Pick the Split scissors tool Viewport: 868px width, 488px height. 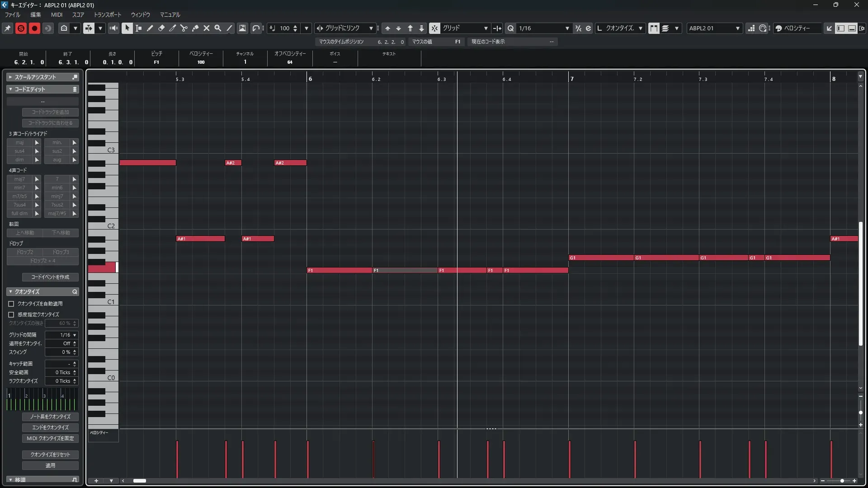coord(184,28)
